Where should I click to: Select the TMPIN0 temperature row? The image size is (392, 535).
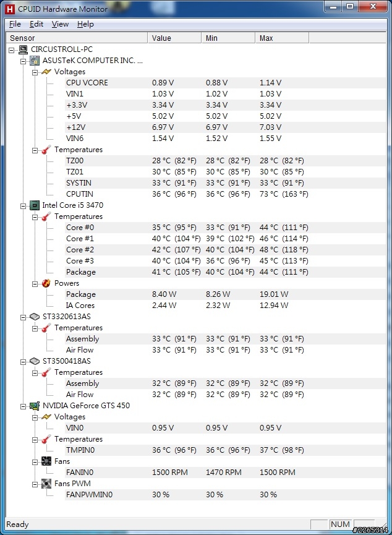click(226, 450)
